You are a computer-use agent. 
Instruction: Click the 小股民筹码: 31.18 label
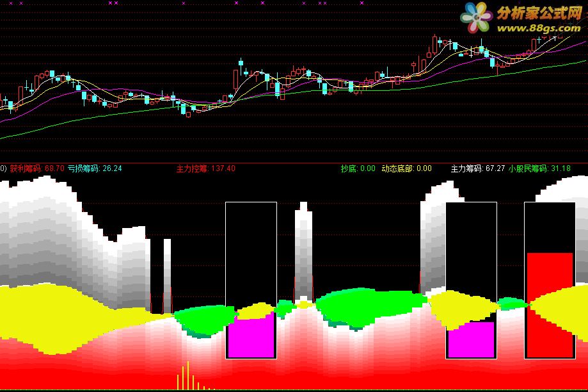click(x=539, y=168)
